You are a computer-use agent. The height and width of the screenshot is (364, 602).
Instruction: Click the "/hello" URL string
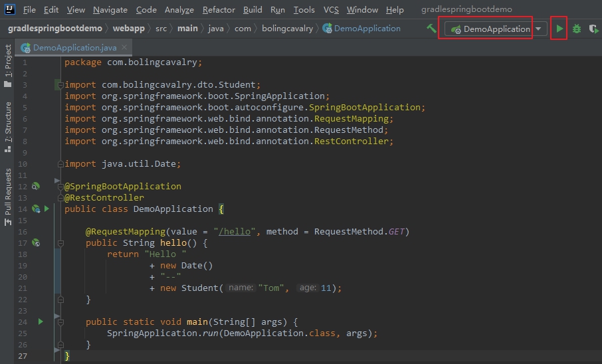(234, 232)
